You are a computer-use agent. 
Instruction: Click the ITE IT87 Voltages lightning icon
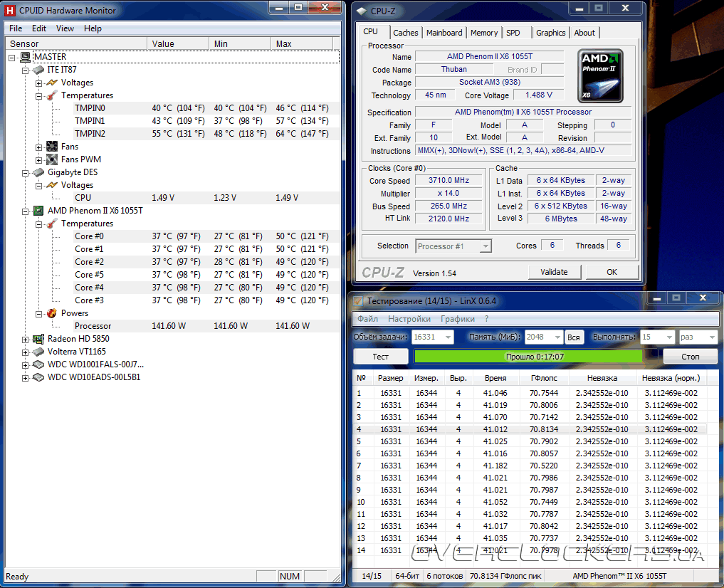pyautogui.click(x=52, y=83)
